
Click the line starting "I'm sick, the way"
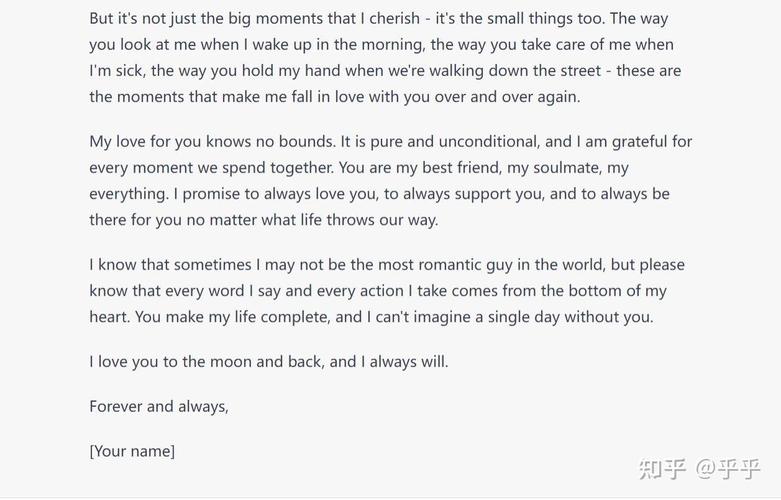(386, 70)
